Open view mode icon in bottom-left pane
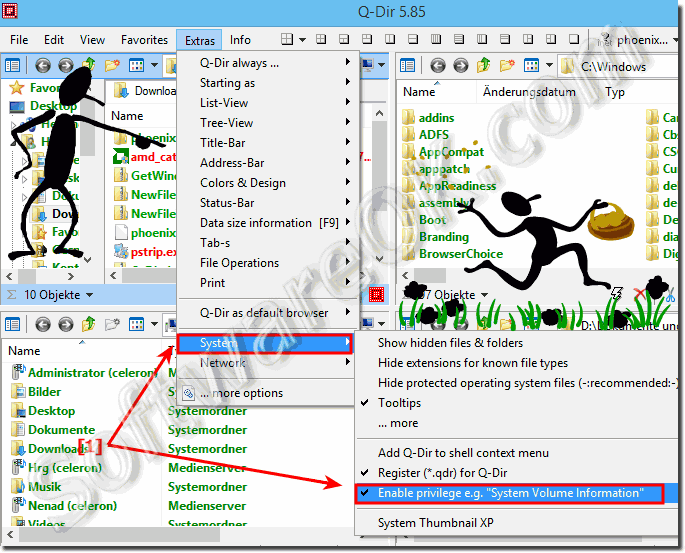This screenshot has height=553, width=685. pos(136,325)
